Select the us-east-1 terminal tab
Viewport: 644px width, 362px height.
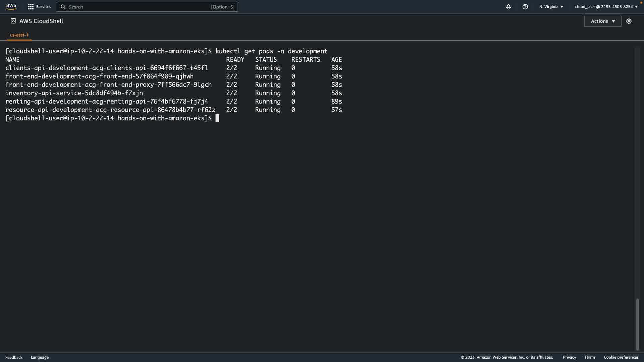(19, 35)
